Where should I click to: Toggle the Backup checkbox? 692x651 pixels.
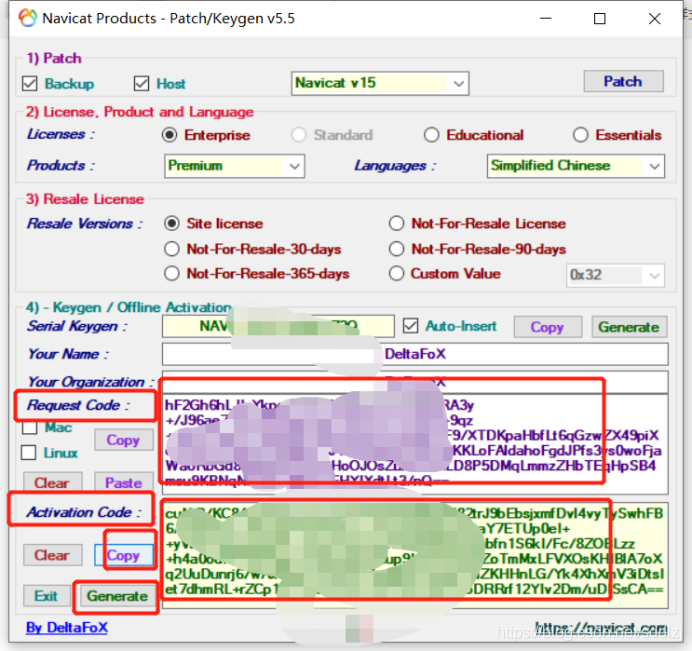tap(30, 83)
